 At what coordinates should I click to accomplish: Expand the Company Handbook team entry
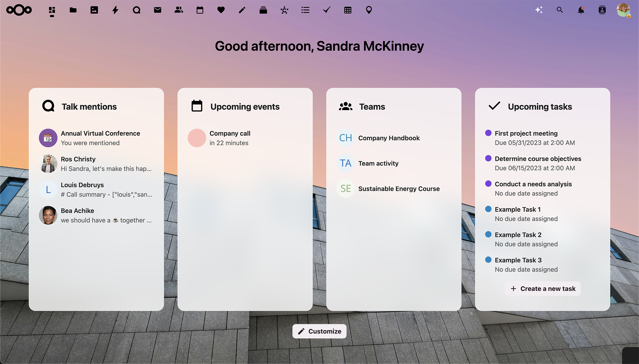pyautogui.click(x=388, y=138)
